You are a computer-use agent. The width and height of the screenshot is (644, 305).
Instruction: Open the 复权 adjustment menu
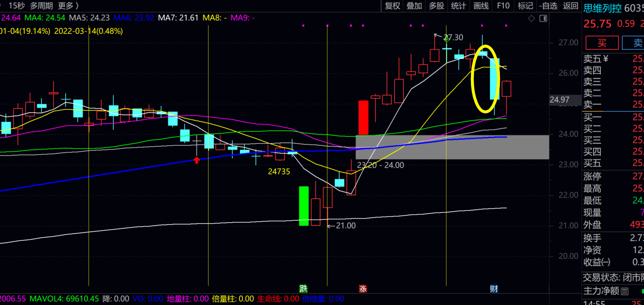click(x=392, y=6)
